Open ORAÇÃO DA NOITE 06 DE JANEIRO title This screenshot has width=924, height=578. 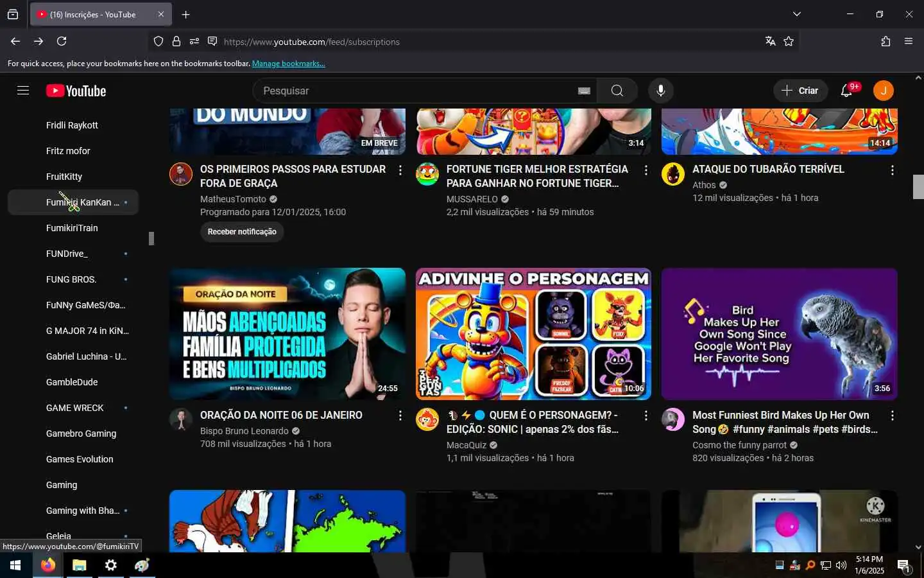[281, 415]
